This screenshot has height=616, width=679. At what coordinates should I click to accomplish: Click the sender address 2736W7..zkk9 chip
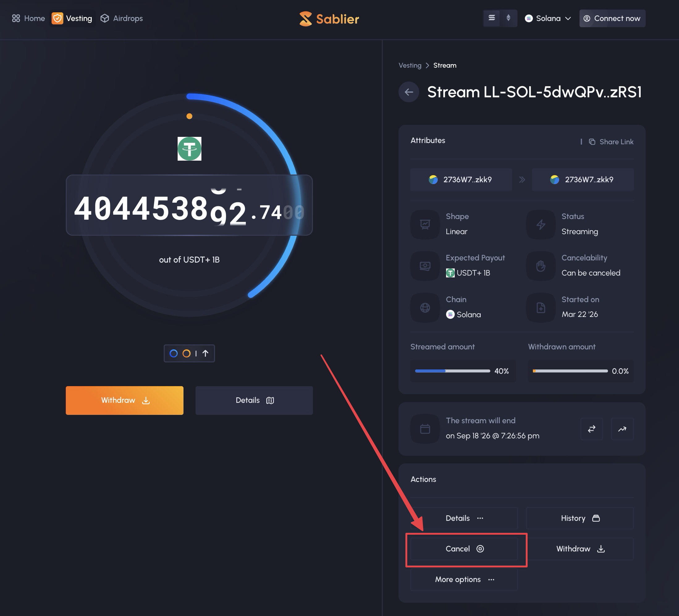[x=461, y=179]
